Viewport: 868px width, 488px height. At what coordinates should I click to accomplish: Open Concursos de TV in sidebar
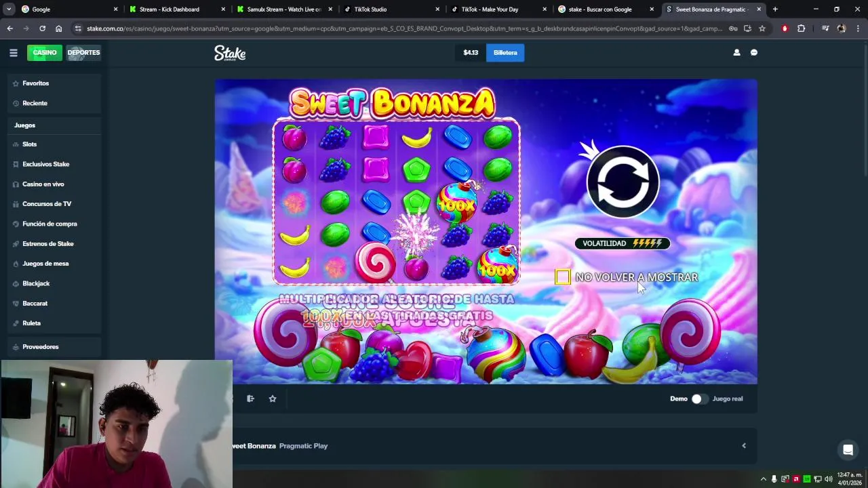tap(54, 204)
